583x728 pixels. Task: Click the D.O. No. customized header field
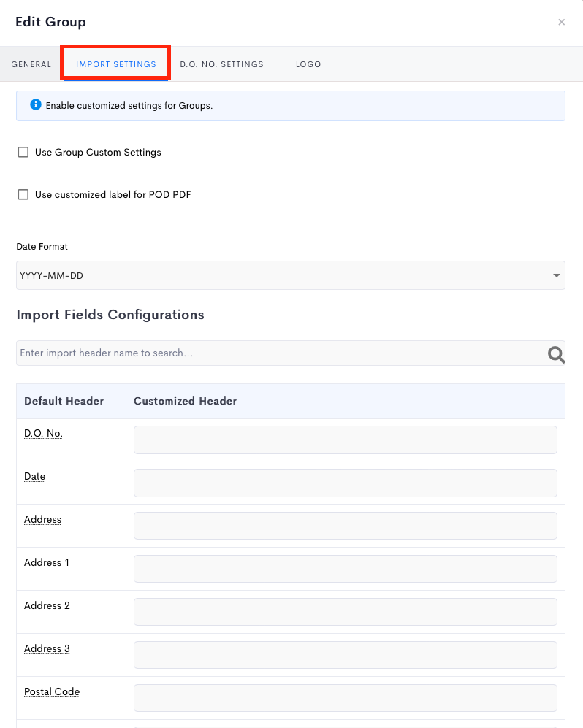click(x=345, y=440)
